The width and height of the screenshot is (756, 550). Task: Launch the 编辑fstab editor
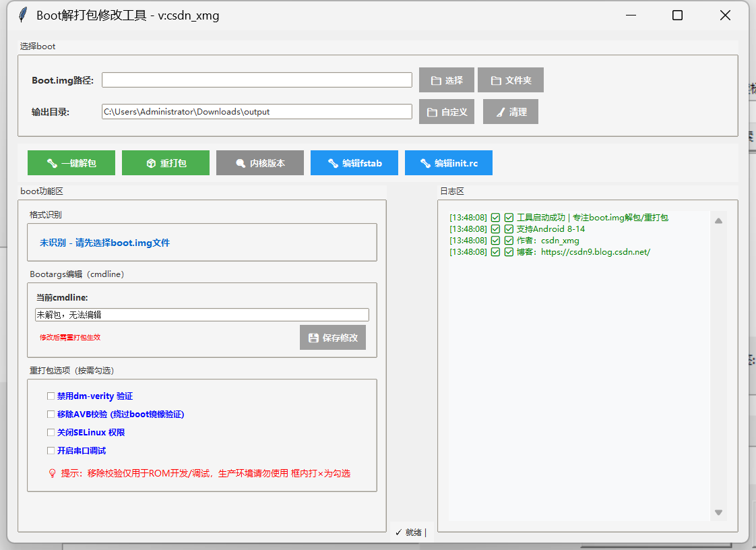click(354, 162)
